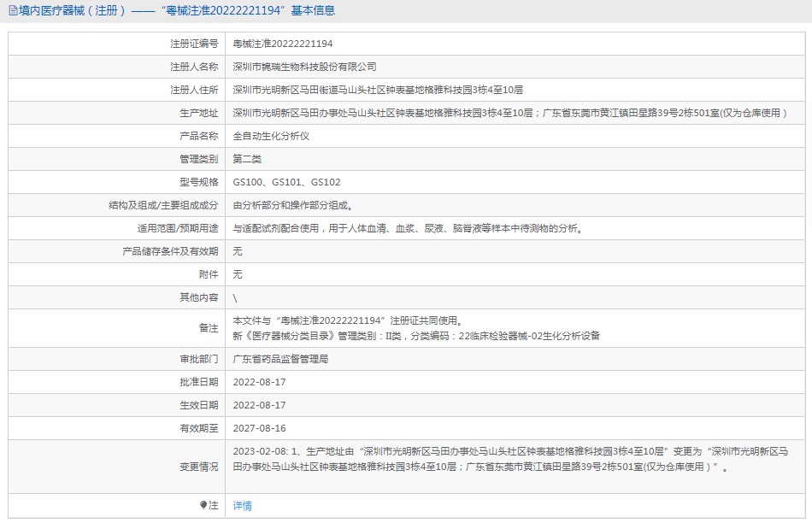Click the 适用范围/预期用途 intended use text
The image size is (812, 523).
pos(409,228)
